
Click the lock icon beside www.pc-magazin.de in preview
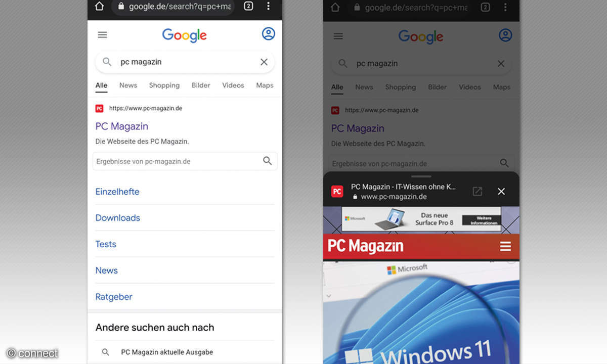[355, 197]
